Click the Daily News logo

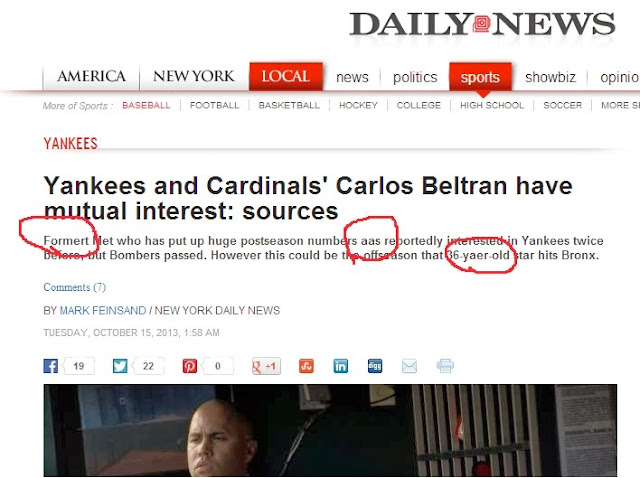click(x=482, y=24)
